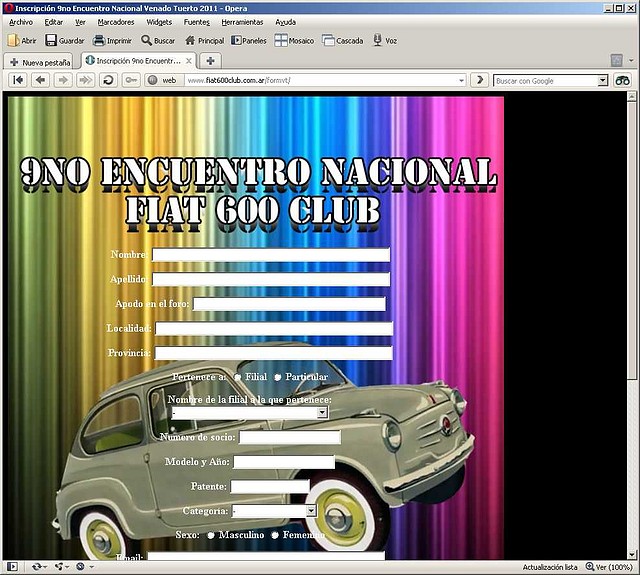This screenshot has width=640, height=575.
Task: Add a new tab with the plus button
Action: pos(211,61)
